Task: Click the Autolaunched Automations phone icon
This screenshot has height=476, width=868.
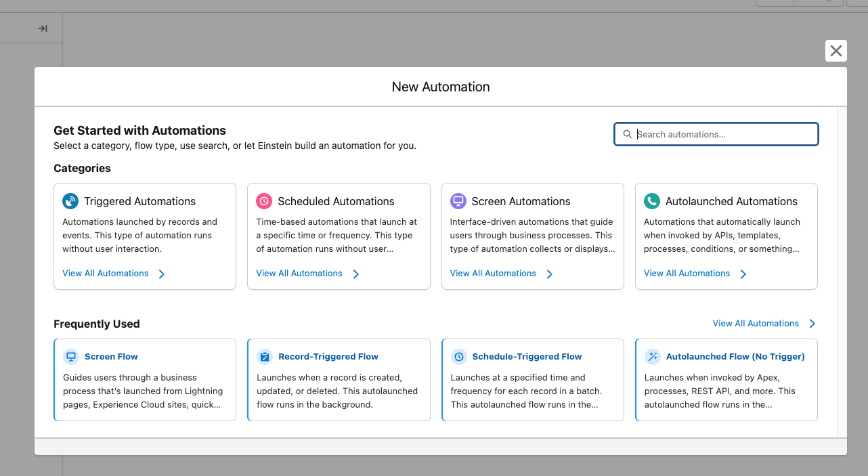Action: coord(652,200)
